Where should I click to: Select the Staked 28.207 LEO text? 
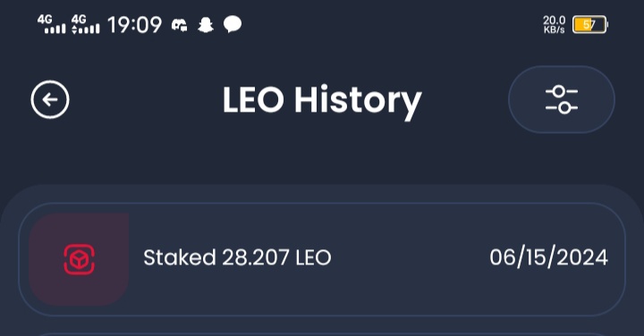[237, 257]
